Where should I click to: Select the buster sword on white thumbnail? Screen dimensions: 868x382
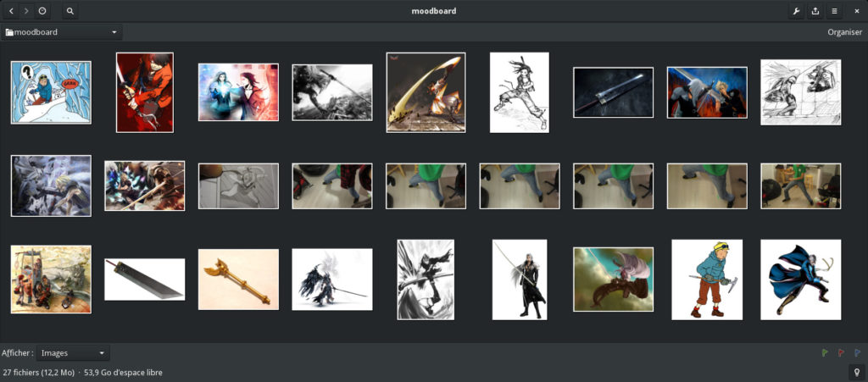pyautogui.click(x=144, y=280)
